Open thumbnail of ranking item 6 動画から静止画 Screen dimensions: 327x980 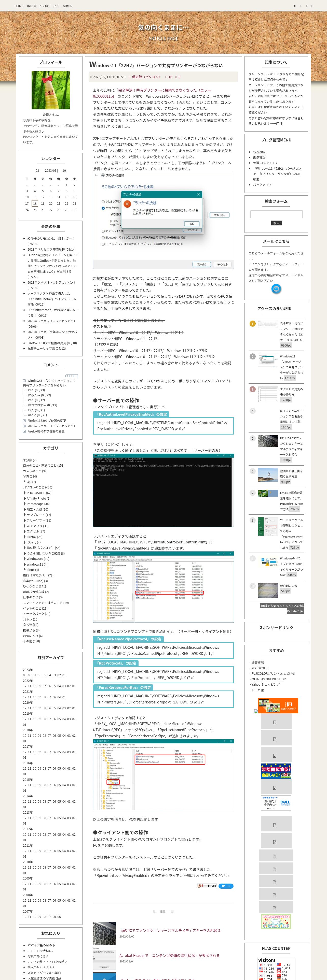point(268,475)
